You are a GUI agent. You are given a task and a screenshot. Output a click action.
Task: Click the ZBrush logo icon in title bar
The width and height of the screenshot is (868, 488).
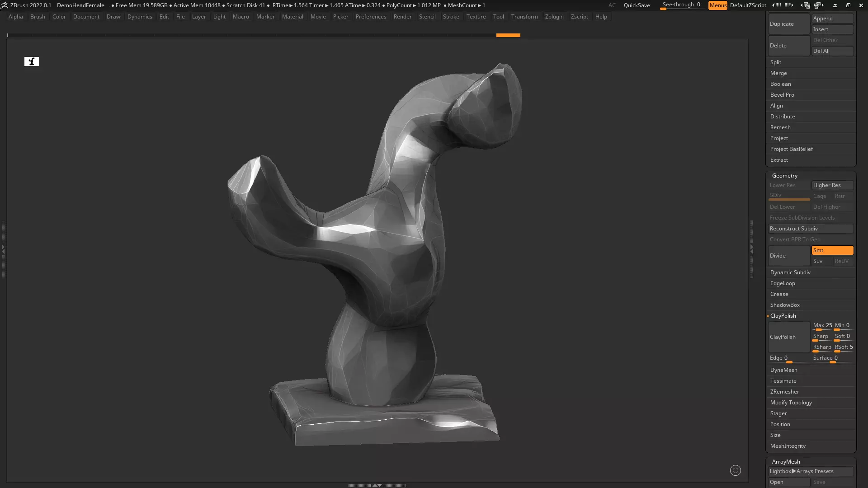[4, 5]
